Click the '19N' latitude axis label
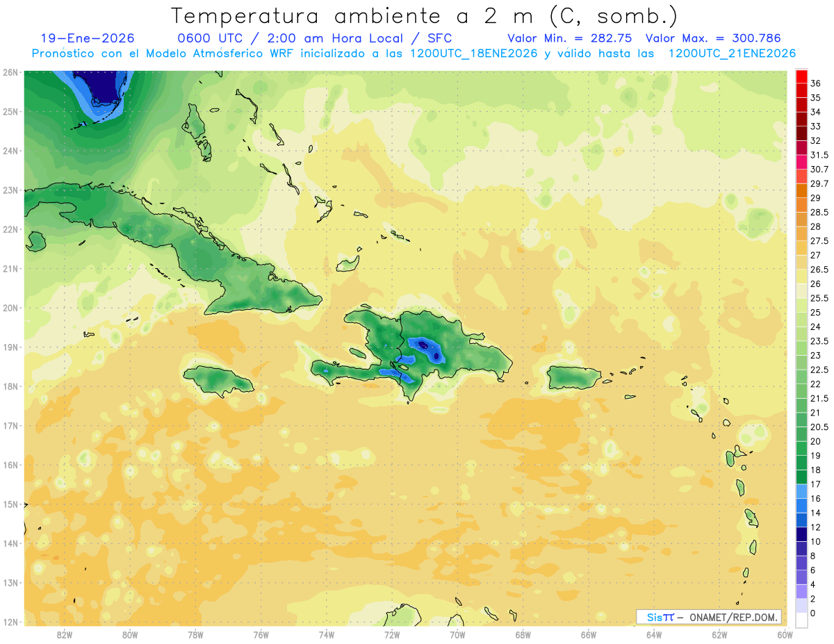 10,347
